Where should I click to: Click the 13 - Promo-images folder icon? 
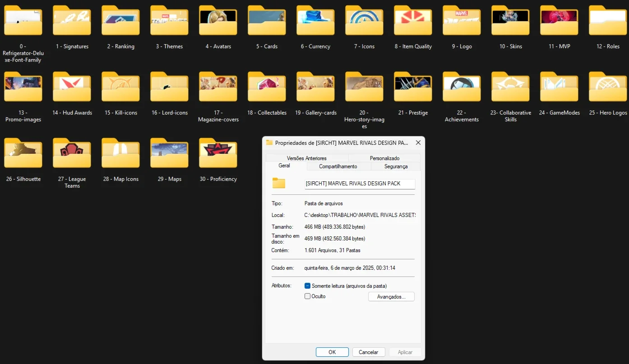click(x=23, y=87)
